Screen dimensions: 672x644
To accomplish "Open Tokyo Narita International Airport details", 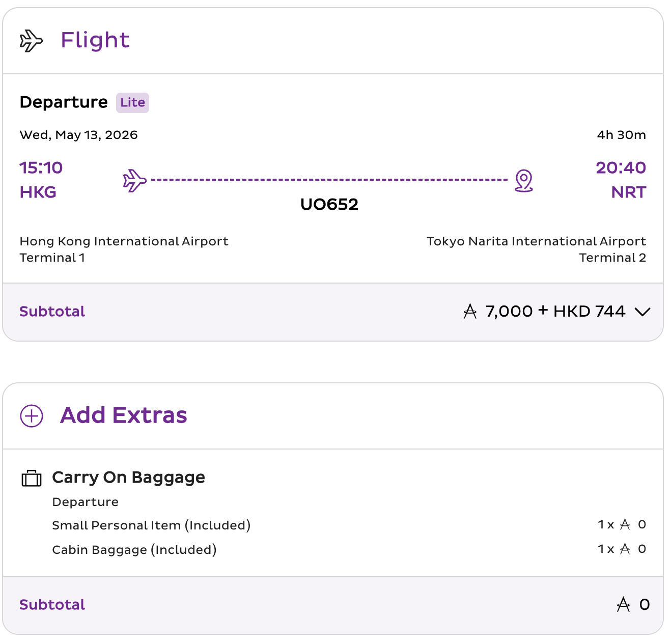I will [x=536, y=241].
